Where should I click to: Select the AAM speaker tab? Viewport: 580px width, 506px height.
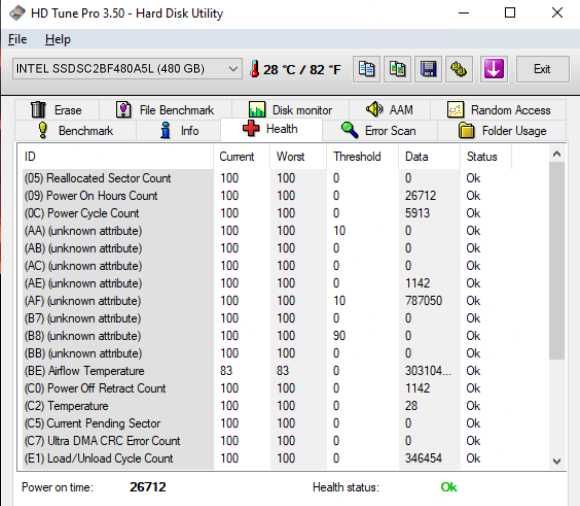[x=390, y=110]
